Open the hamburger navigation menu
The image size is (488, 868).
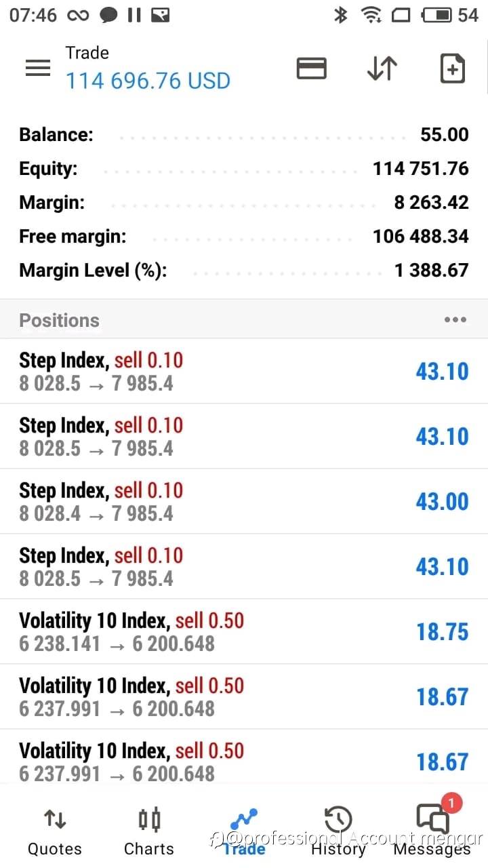pyautogui.click(x=38, y=68)
